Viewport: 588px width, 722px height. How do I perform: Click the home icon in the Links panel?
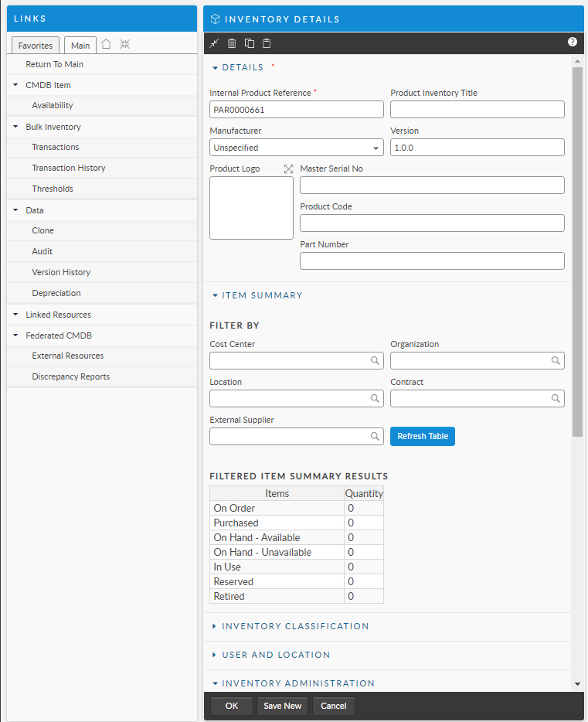pos(107,45)
